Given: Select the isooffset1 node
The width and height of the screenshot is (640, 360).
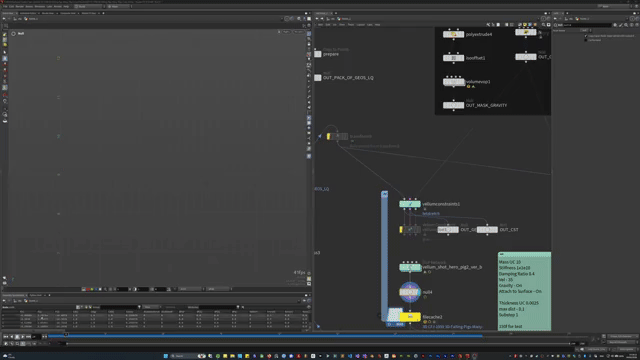Looking at the screenshot, I should click(x=453, y=58).
